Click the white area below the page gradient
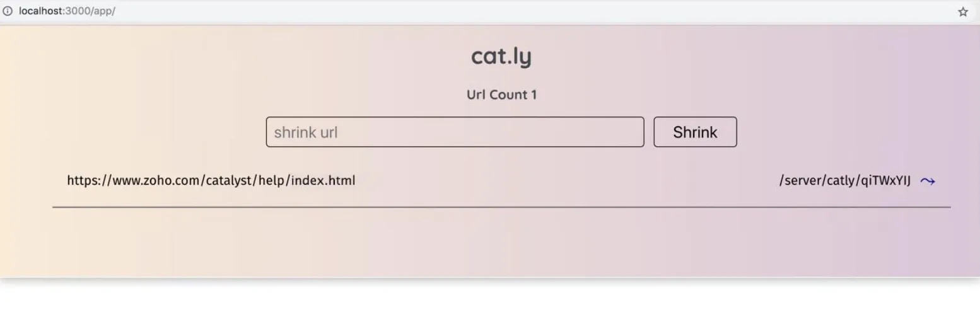Screen dimensions: 980x309 [x=490, y=294]
